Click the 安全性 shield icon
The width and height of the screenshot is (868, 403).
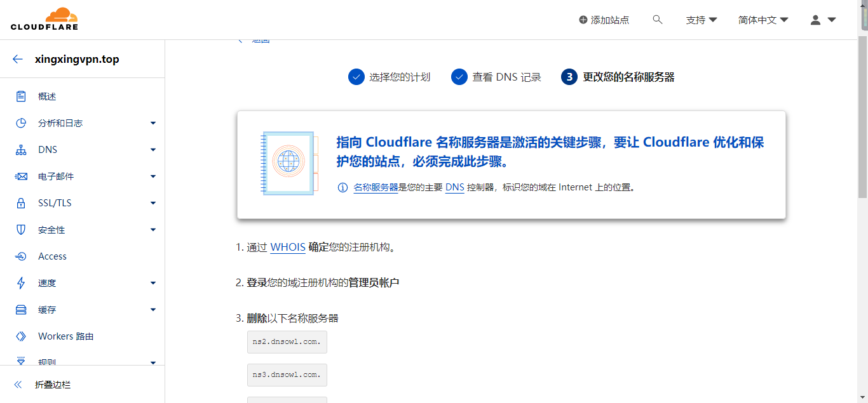(x=21, y=230)
